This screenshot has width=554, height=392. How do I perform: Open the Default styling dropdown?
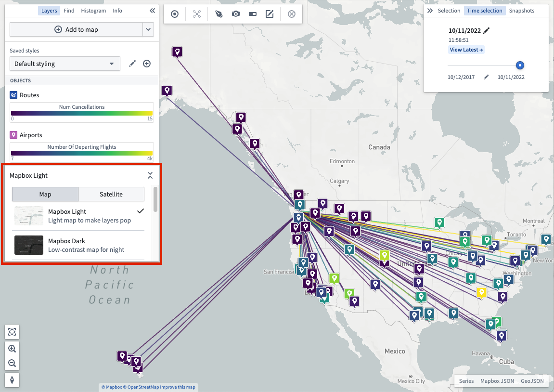click(x=65, y=64)
